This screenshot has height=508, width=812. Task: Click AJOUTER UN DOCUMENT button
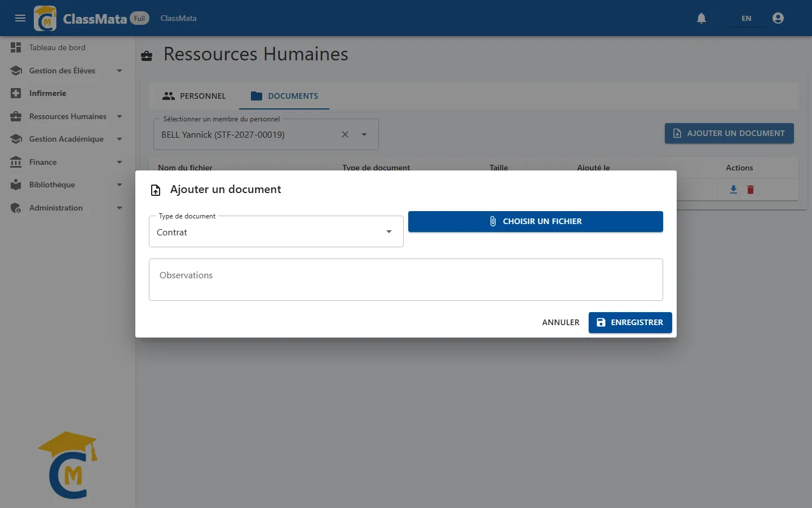click(x=729, y=133)
